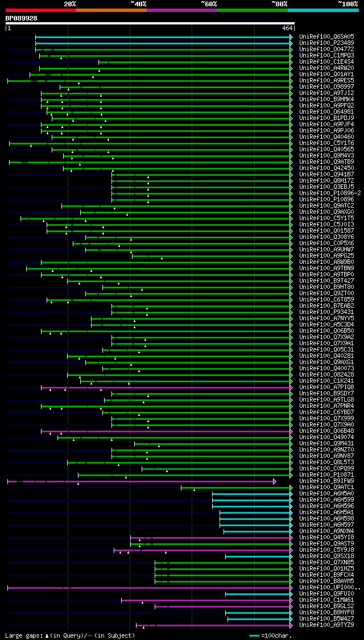Choose the UniRef100_Q9SX18 label

[x=326, y=556]
